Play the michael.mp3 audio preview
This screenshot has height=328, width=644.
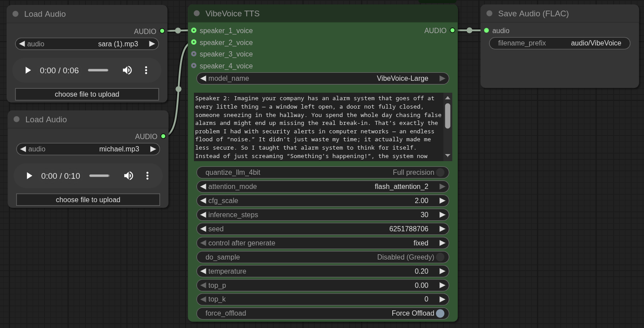29,176
